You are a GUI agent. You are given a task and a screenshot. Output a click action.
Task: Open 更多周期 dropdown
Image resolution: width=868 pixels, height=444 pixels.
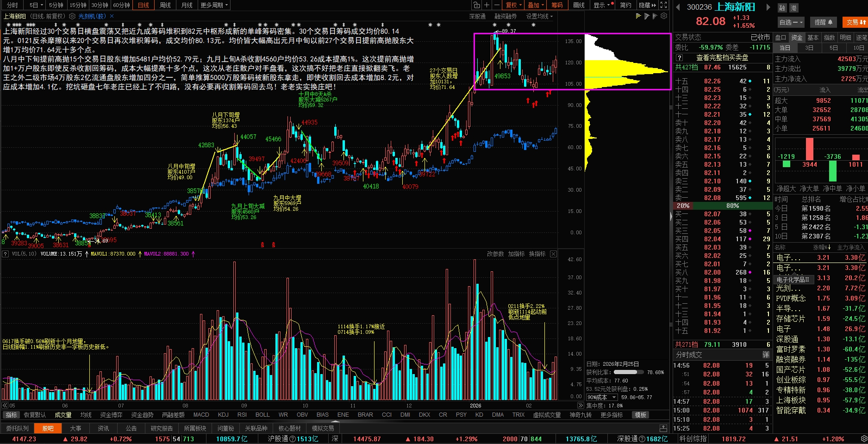(214, 5)
